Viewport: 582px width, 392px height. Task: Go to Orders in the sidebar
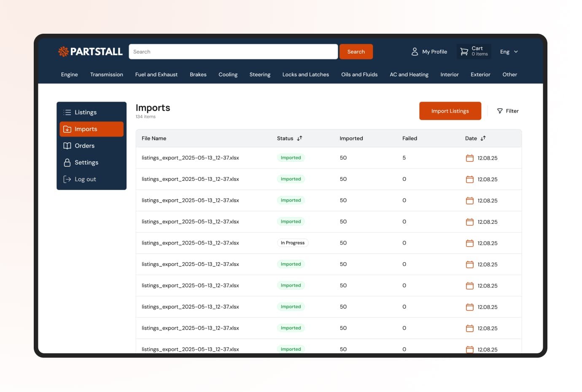[92, 146]
